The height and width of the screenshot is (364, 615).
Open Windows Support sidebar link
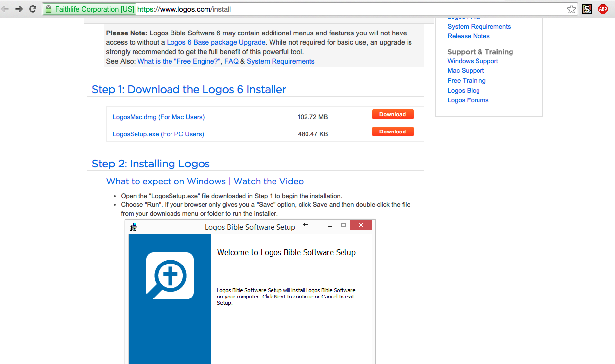tap(473, 61)
